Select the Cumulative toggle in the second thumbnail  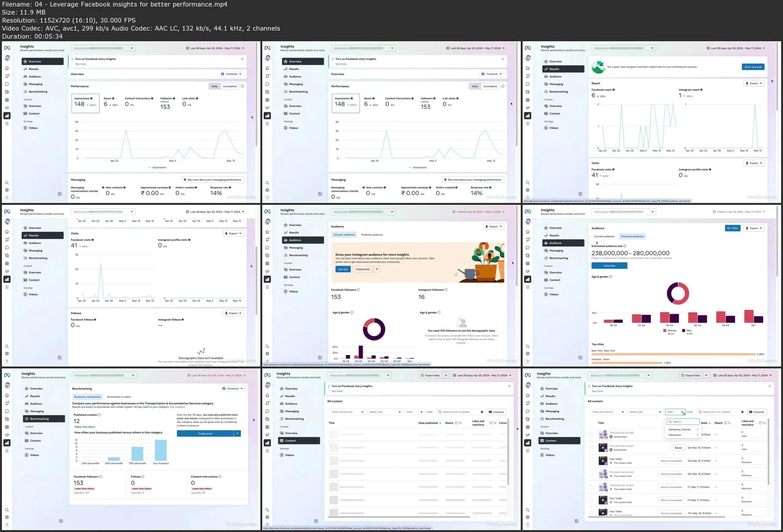coord(490,86)
